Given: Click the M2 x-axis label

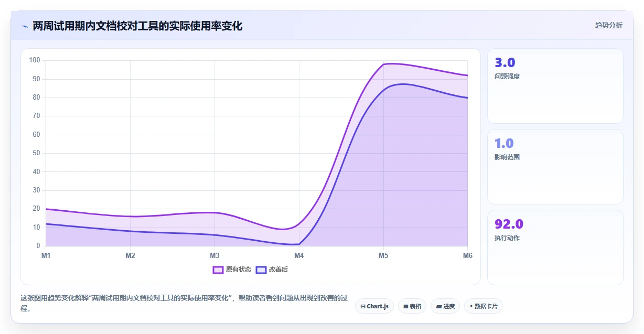Looking at the screenshot, I should pos(131,255).
